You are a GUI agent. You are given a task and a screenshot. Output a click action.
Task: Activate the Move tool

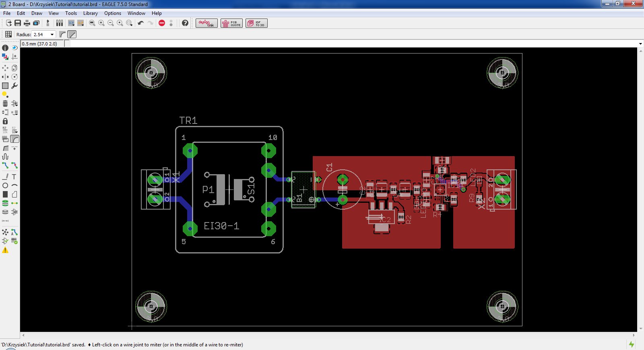click(x=5, y=68)
